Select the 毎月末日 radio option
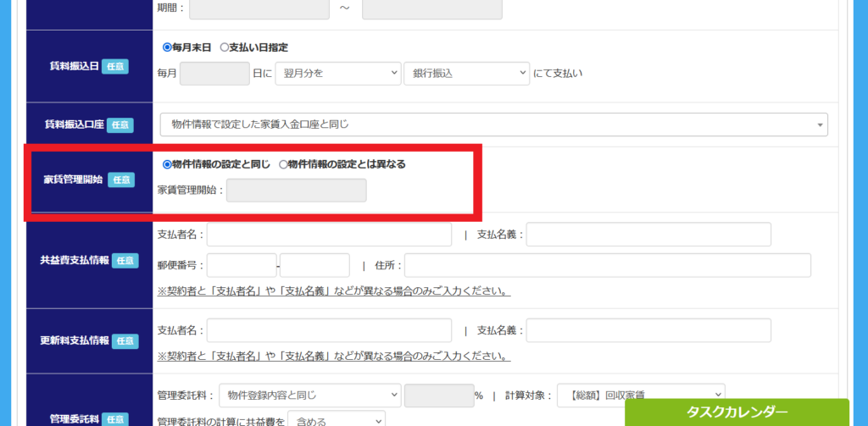Screen dimensions: 868x426 (x=167, y=47)
